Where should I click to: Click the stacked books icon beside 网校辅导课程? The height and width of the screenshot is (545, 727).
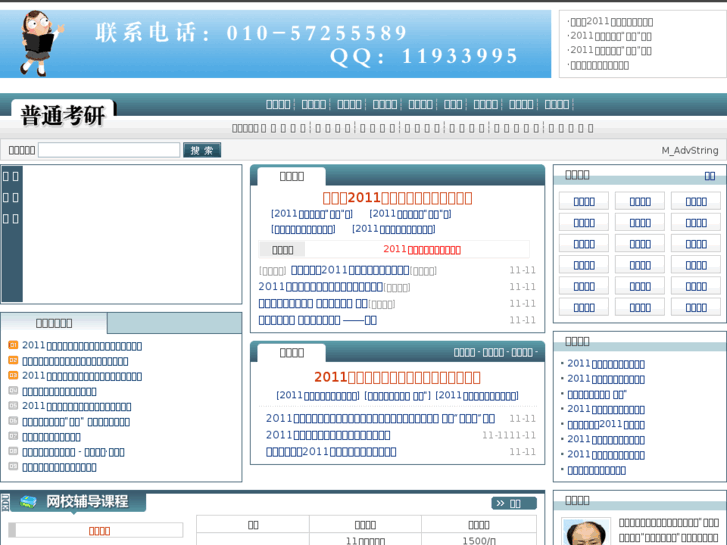point(28,502)
